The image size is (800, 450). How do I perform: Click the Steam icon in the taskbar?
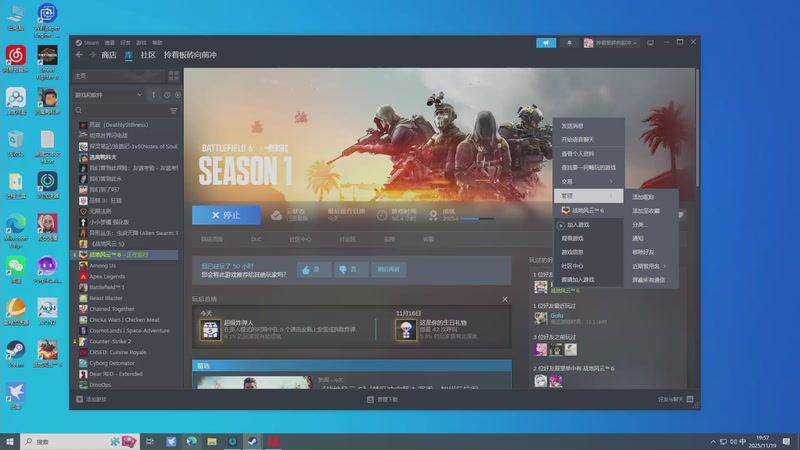pos(253,442)
